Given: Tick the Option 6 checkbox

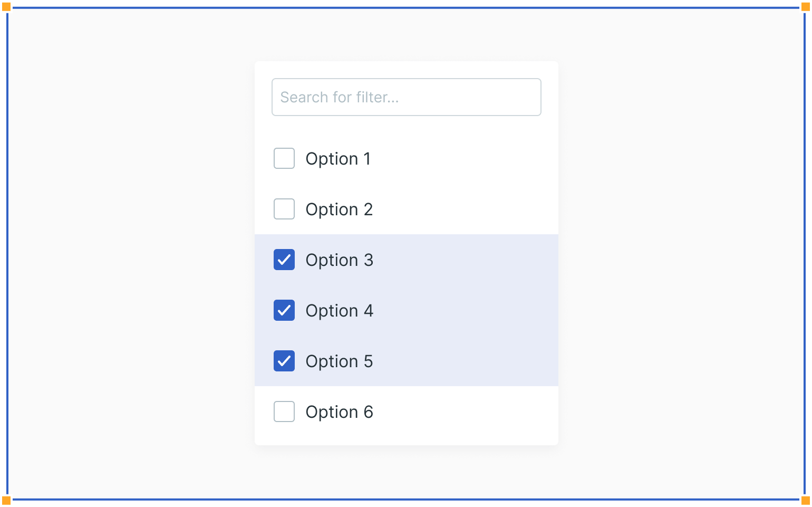Looking at the screenshot, I should [x=284, y=412].
